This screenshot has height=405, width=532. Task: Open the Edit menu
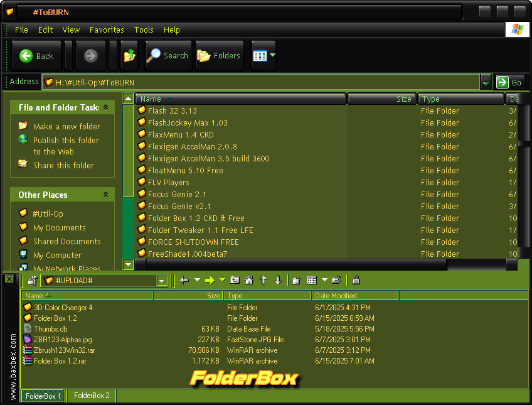45,30
